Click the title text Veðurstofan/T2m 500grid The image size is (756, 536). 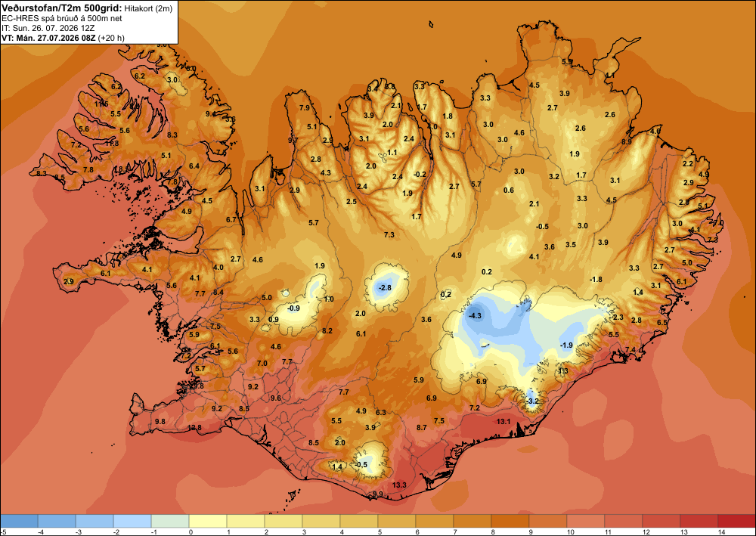click(x=60, y=8)
